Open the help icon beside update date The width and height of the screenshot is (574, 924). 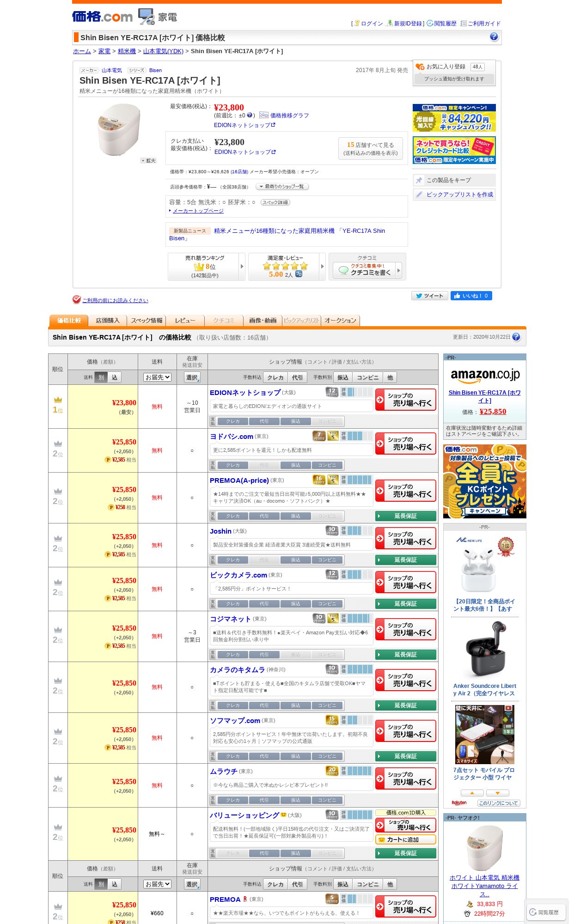[x=516, y=337]
